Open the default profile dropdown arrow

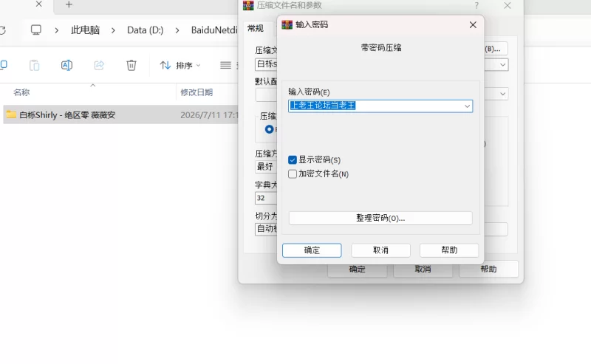click(x=503, y=94)
